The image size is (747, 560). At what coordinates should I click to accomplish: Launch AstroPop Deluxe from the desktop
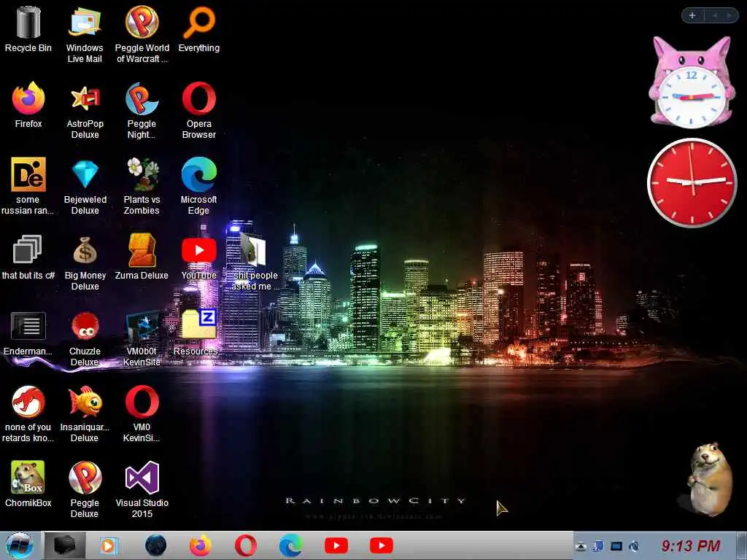85,111
